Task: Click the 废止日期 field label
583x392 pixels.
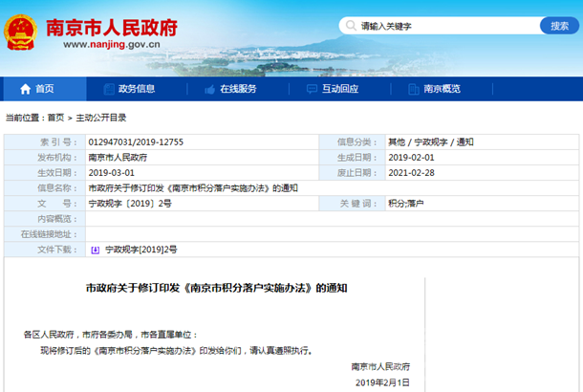Action: (x=356, y=173)
